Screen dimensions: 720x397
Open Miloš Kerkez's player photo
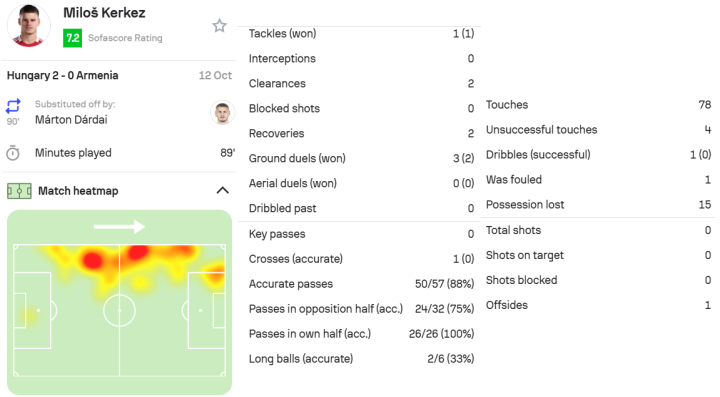click(x=28, y=25)
